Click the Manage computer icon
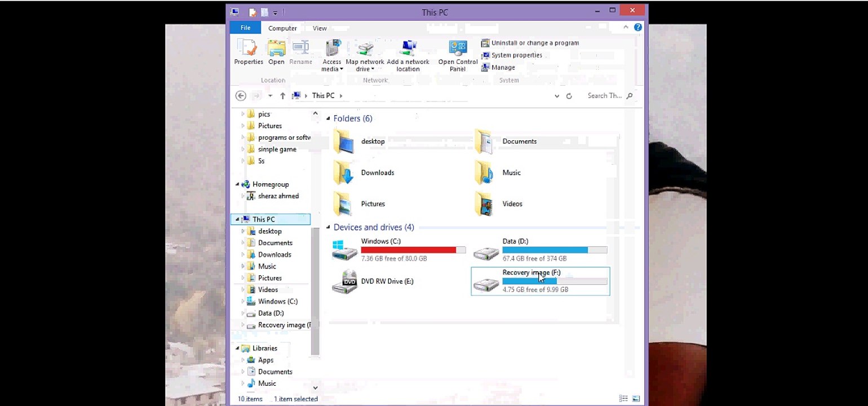This screenshot has height=406, width=868. click(485, 68)
